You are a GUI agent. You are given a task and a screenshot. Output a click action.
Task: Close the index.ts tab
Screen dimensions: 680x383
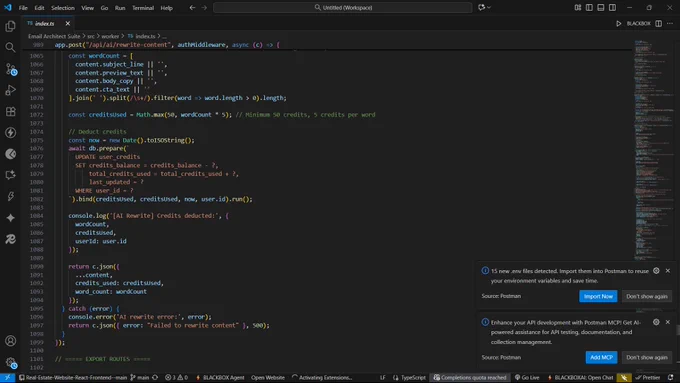[x=68, y=23]
